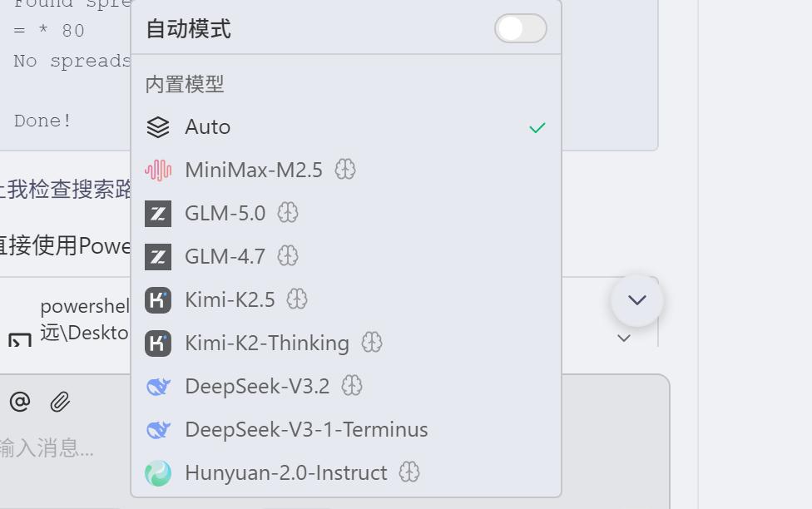Image resolution: width=812 pixels, height=509 pixels.
Task: Click the paperclip attachment icon
Action: click(x=57, y=403)
